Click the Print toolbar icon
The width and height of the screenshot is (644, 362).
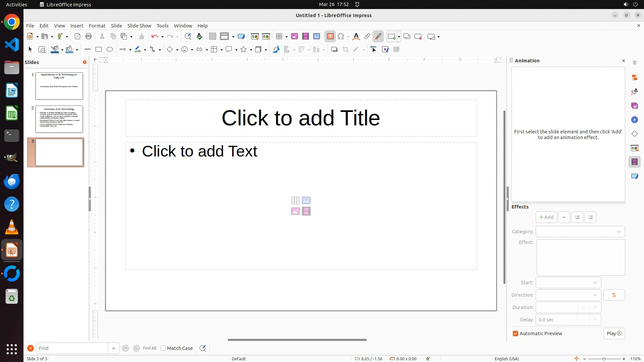pos(89,37)
